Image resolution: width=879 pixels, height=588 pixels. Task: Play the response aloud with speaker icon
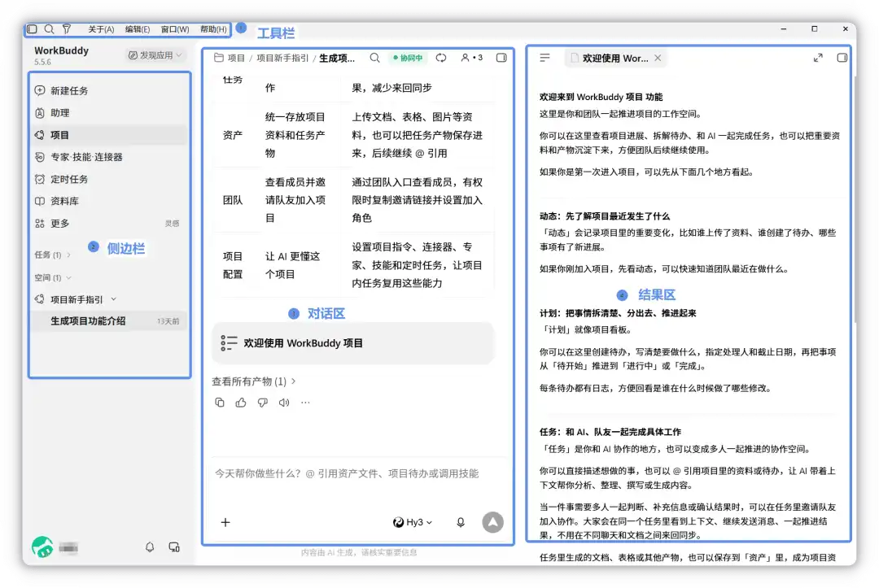284,402
